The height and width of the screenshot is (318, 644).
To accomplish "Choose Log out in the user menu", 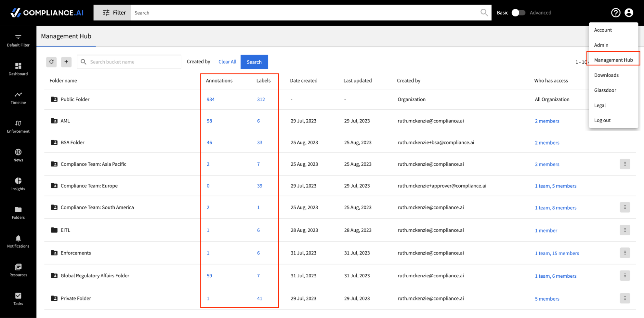I will click(x=602, y=120).
